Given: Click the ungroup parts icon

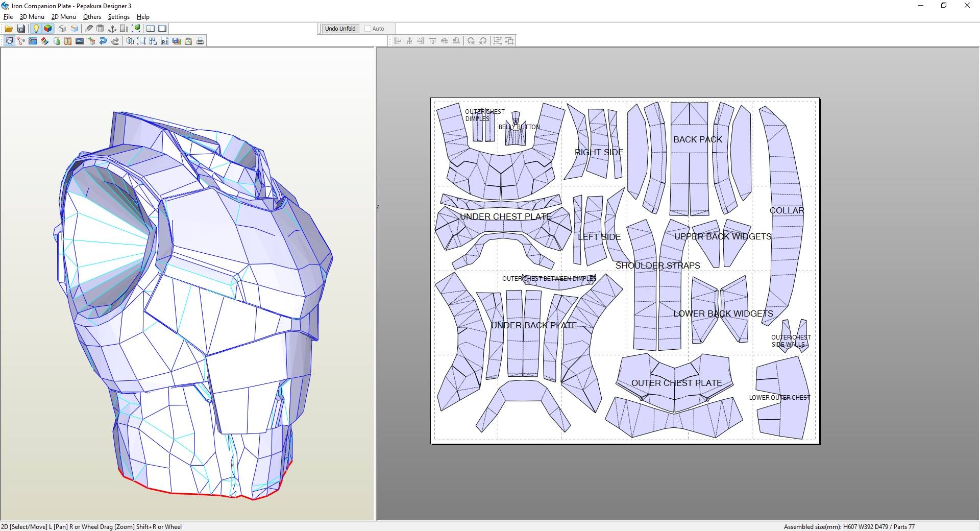Looking at the screenshot, I should coord(509,41).
